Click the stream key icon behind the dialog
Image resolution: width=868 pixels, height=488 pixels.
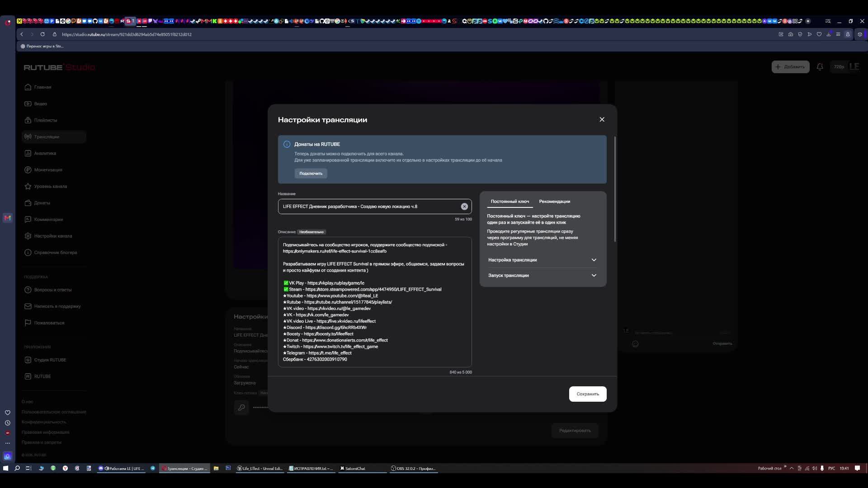[241, 408]
